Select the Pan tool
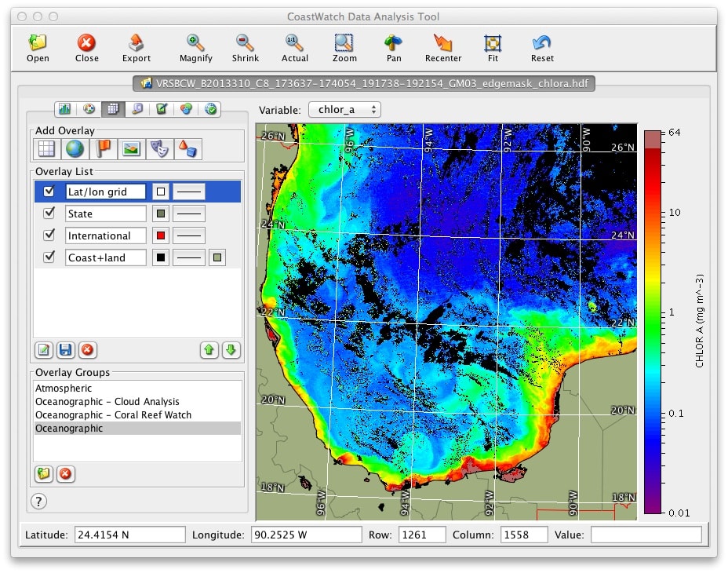 point(394,47)
